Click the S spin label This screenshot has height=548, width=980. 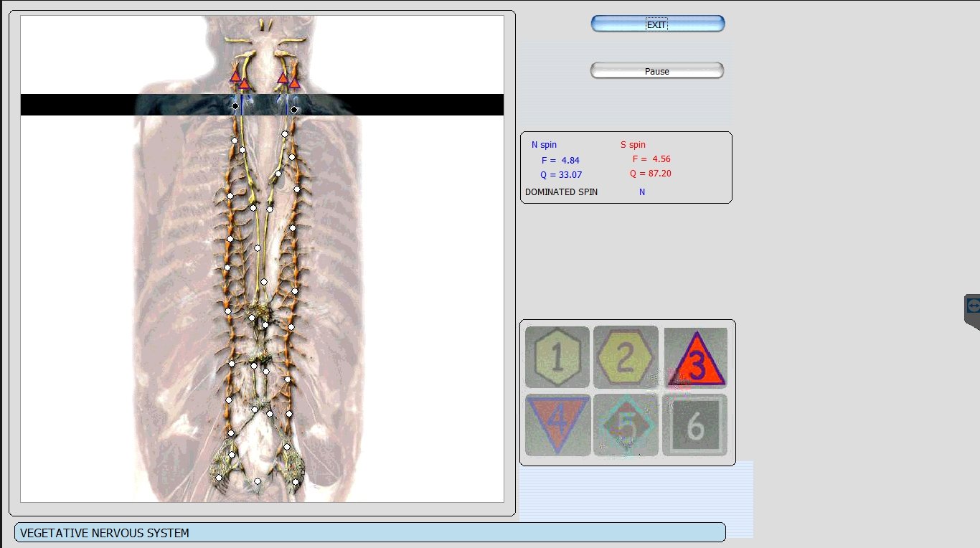(633, 145)
